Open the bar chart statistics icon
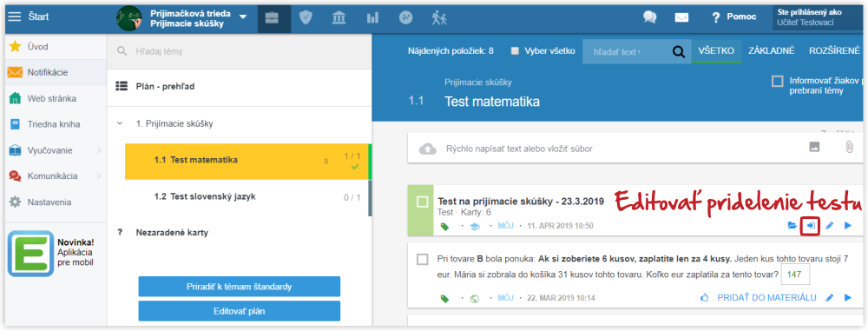Image resolution: width=868 pixels, height=331 pixels. (x=372, y=17)
